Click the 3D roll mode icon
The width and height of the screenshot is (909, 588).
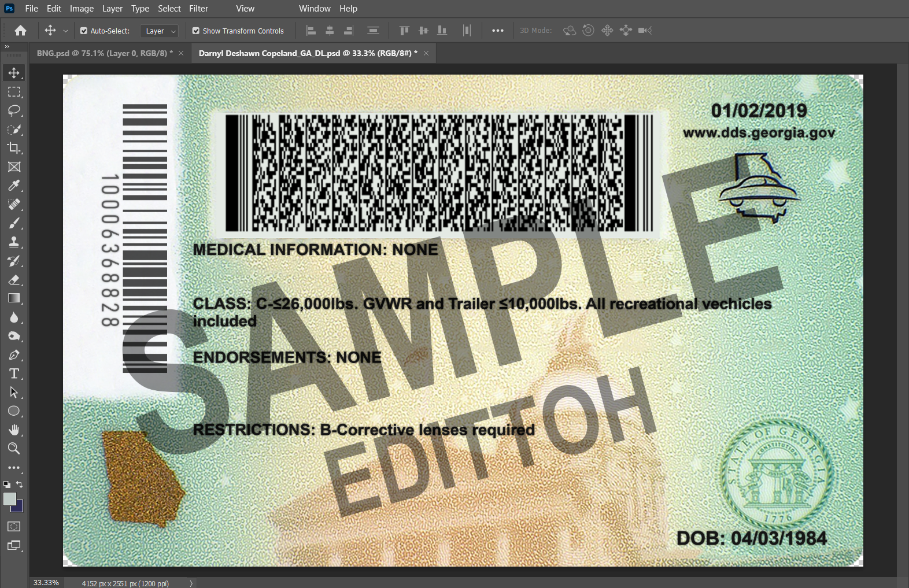point(588,31)
